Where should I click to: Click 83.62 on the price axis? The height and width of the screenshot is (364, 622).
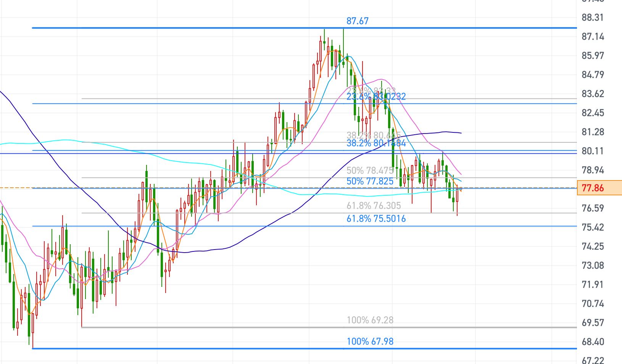593,94
